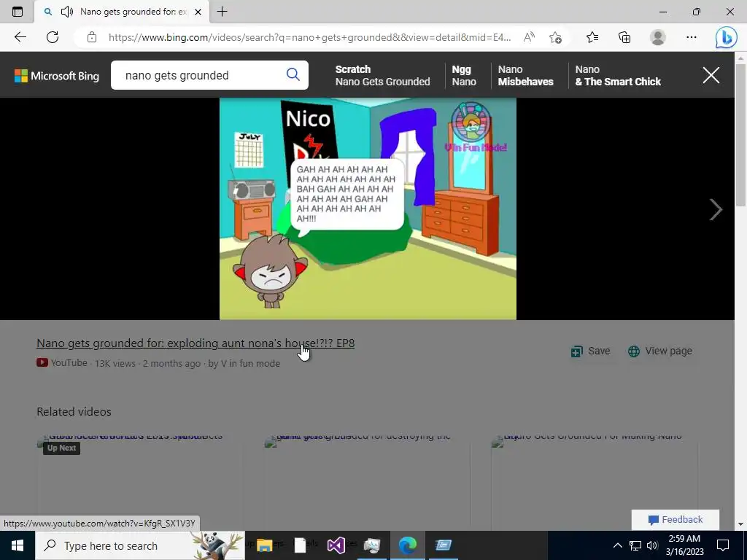Go back to previous page

coord(20,37)
